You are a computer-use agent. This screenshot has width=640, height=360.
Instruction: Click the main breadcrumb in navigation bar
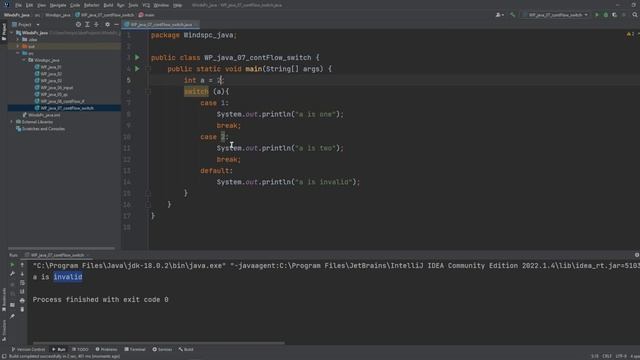click(147, 15)
